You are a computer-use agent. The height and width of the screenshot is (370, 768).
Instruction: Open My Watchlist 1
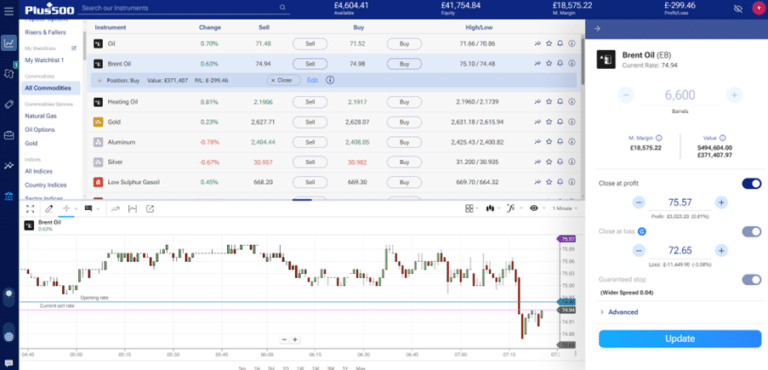click(x=45, y=60)
